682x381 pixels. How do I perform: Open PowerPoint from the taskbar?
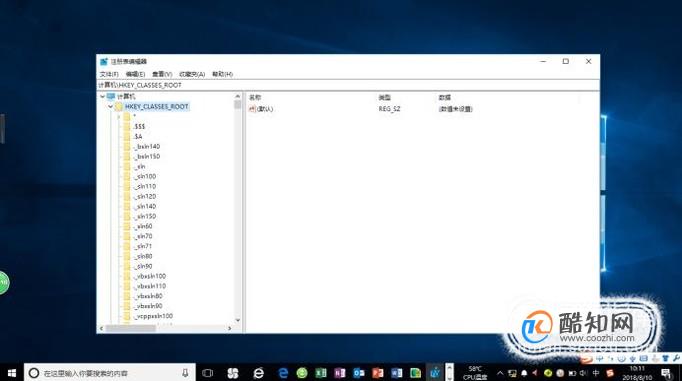378,373
